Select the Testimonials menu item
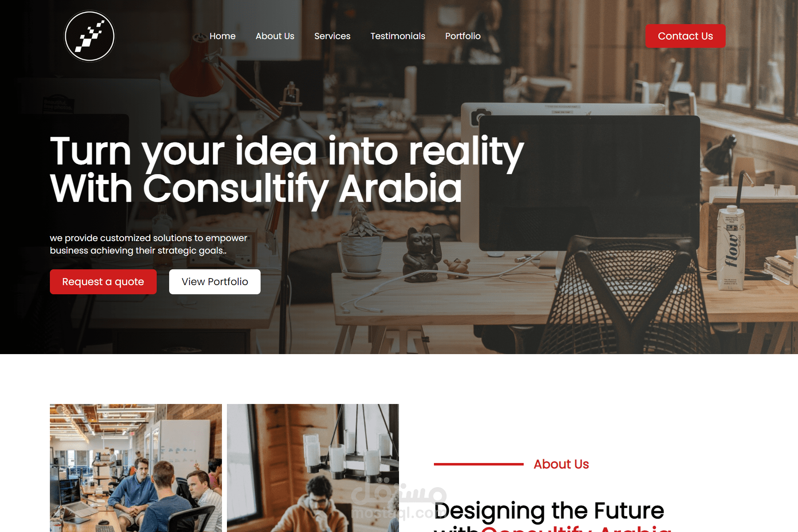The image size is (798, 532). click(x=397, y=36)
